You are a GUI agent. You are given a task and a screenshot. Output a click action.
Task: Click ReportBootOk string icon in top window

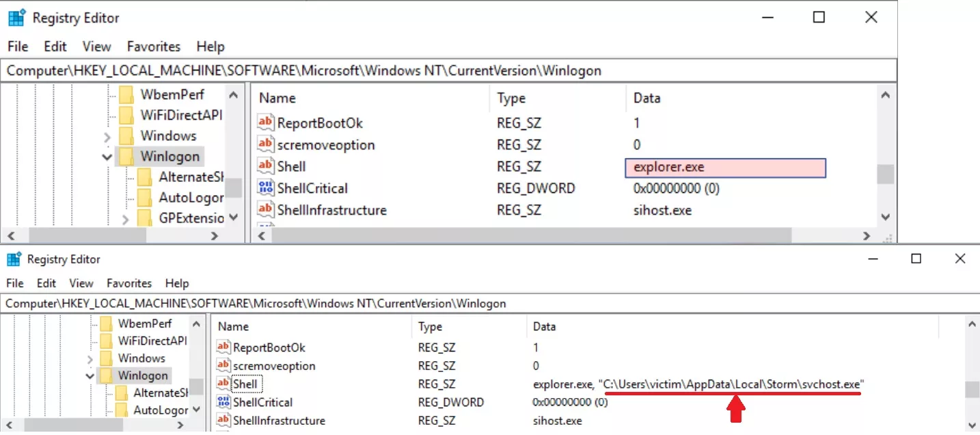click(x=265, y=123)
